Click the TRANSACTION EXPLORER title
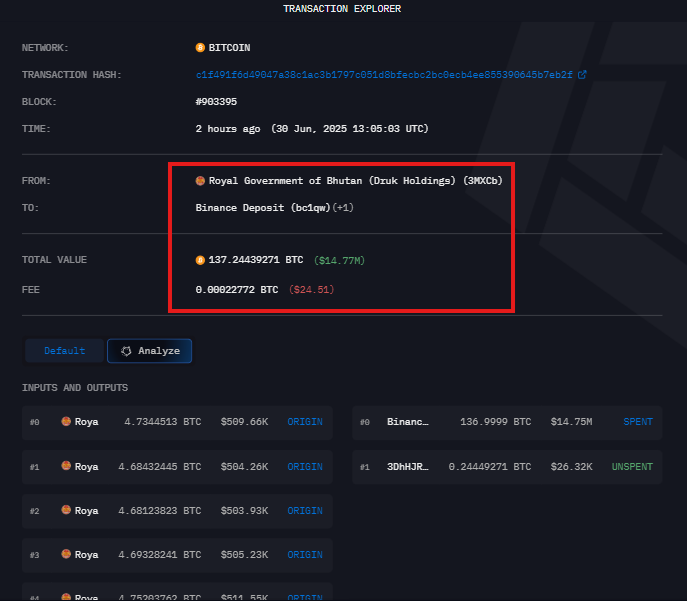The height and width of the screenshot is (601, 687). click(x=342, y=9)
